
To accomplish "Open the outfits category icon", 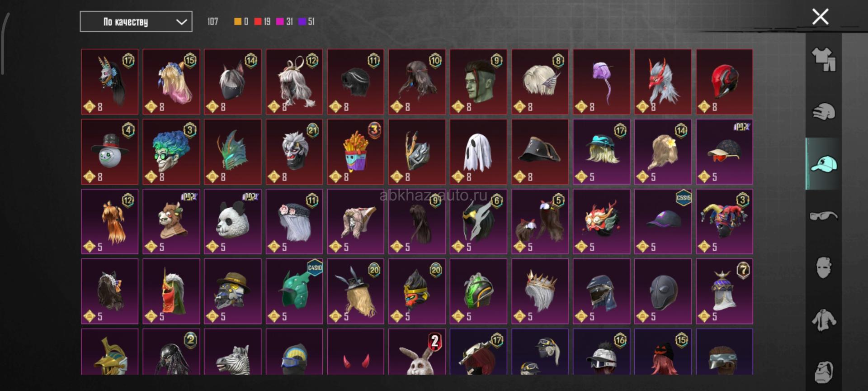I will point(824,60).
